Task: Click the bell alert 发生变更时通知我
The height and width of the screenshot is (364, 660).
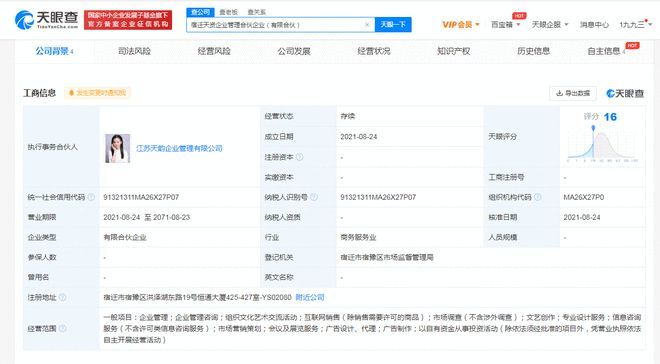Action: [x=97, y=93]
